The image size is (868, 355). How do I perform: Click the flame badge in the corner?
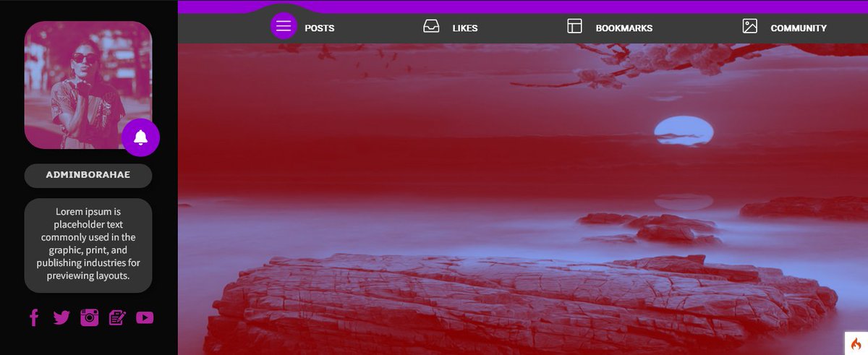tap(856, 343)
